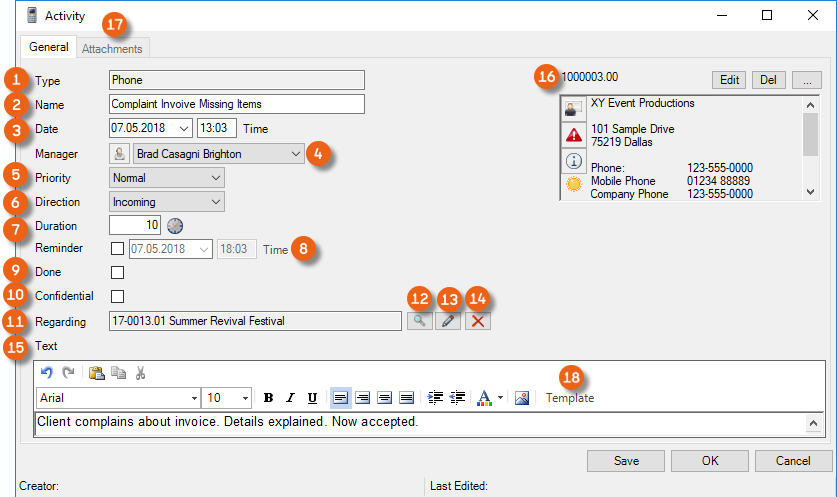Click the info circle icon in contact panel
837x497 pixels.
[574, 160]
